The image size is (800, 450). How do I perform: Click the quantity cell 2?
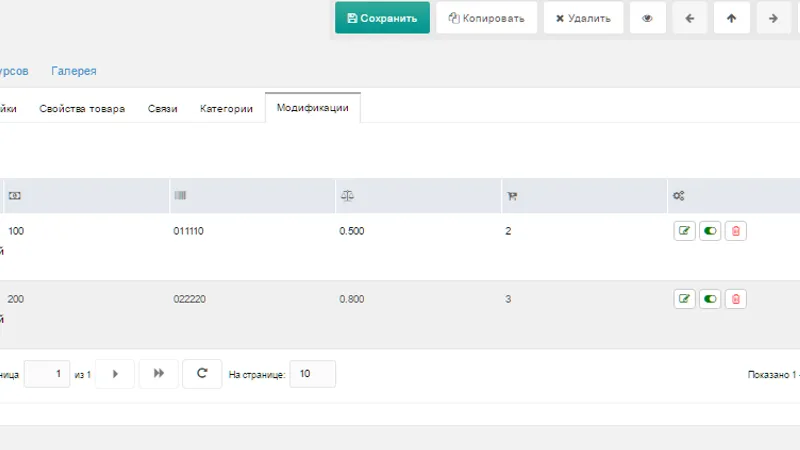[x=508, y=231]
